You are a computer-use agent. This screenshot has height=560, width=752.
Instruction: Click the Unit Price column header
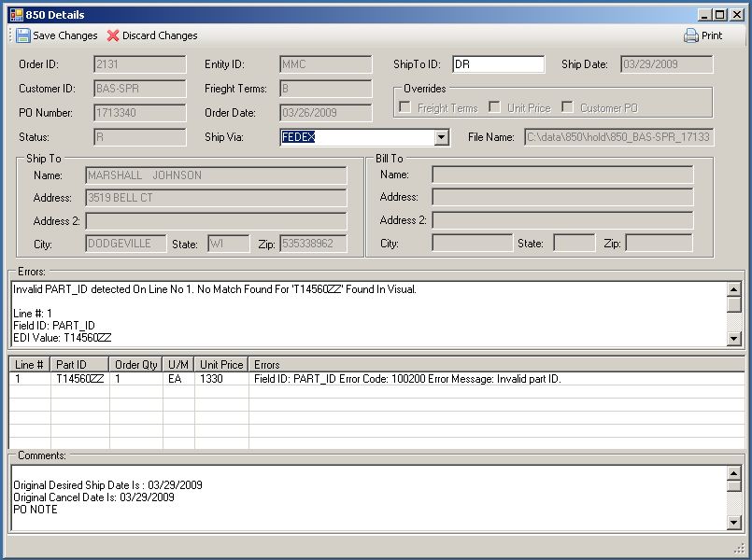(221, 365)
